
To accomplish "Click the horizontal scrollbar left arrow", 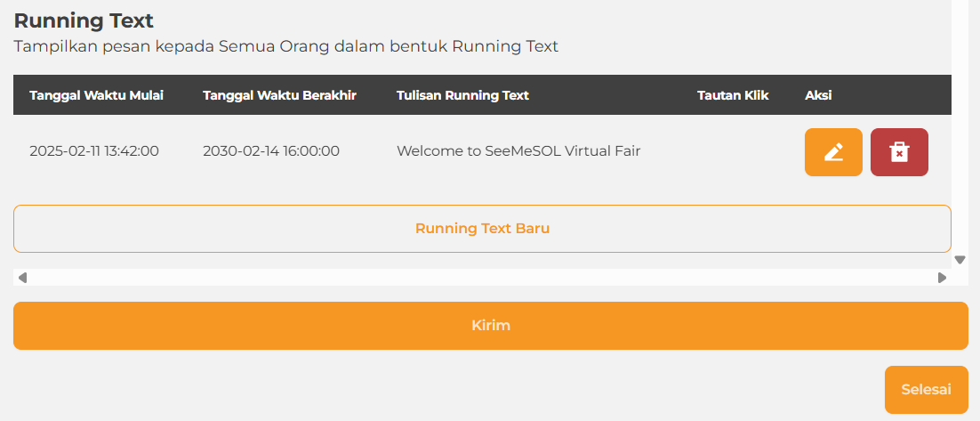I will pos(22,278).
